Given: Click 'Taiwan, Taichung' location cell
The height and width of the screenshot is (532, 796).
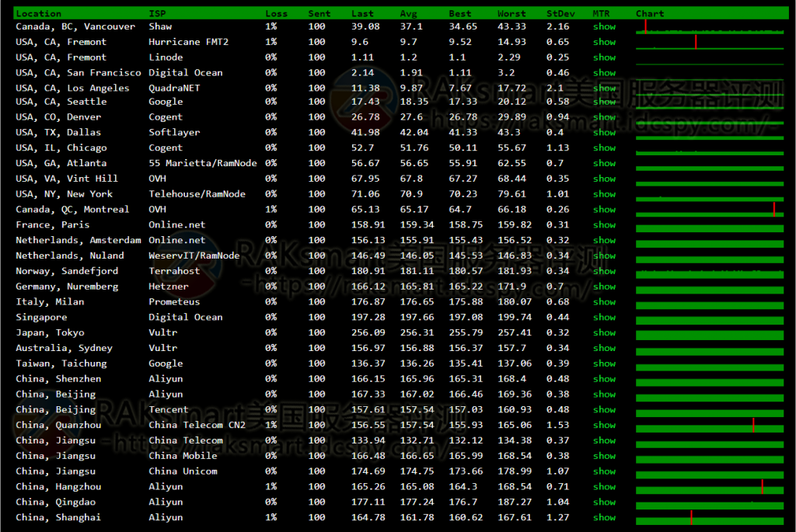Looking at the screenshot, I should [61, 363].
